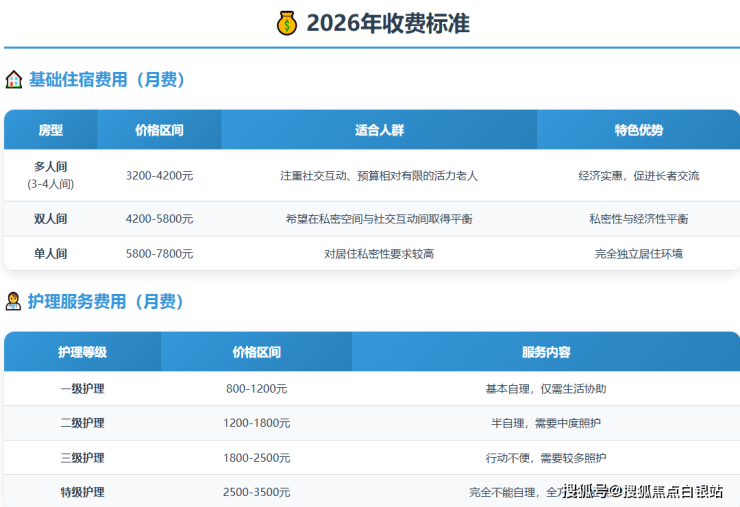Select the 服务内容 column header
Image resolution: width=740 pixels, height=507 pixels.
tap(546, 352)
